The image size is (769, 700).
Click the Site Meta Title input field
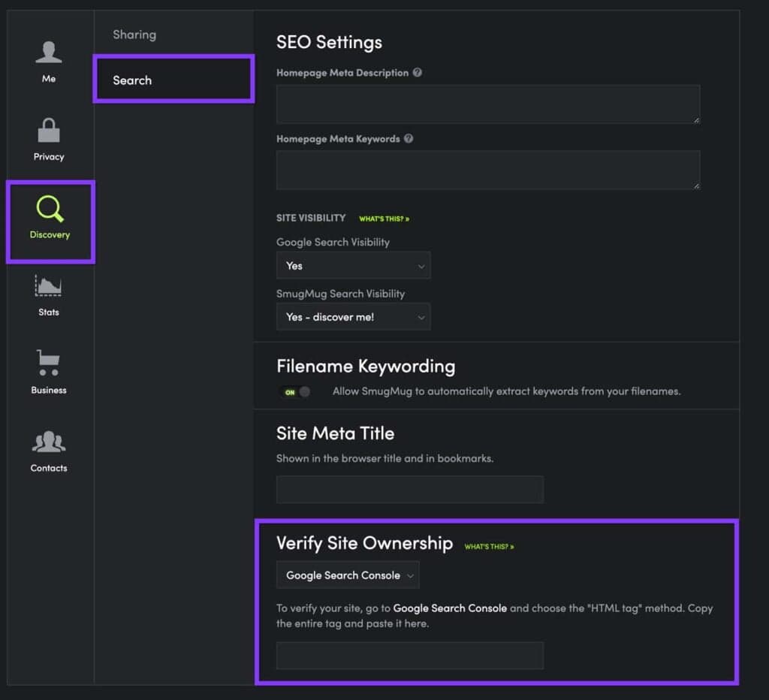point(410,489)
